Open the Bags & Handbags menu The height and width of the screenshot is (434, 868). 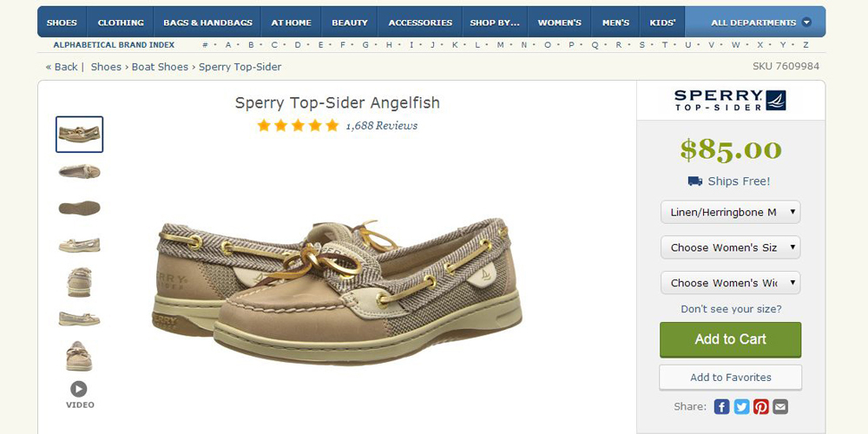207,23
